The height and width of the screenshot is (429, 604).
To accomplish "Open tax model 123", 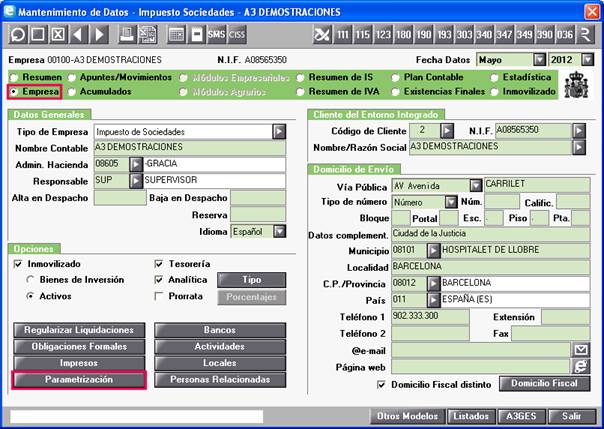I will coord(383,35).
